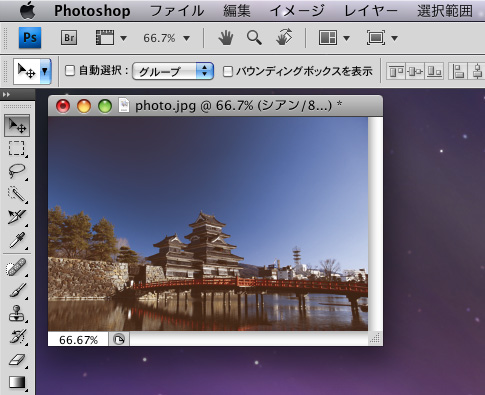485x395 pixels.
Task: Close the photo.jpg document window
Action: click(63, 106)
